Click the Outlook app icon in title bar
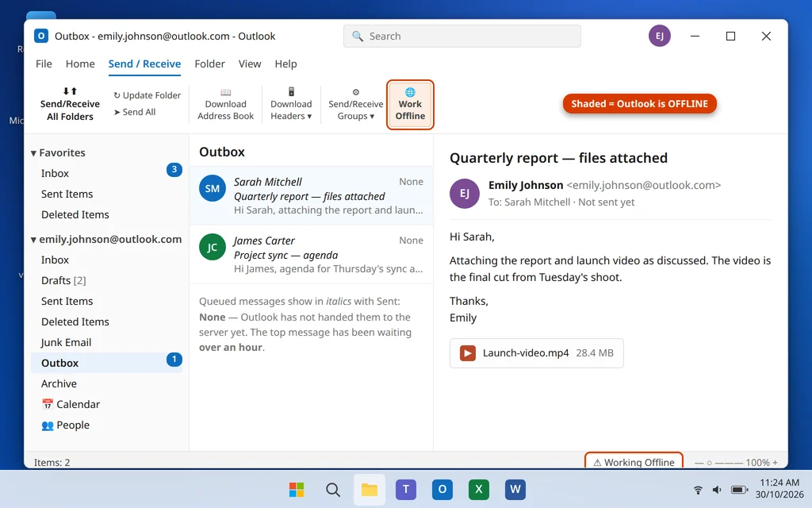 pos(41,36)
